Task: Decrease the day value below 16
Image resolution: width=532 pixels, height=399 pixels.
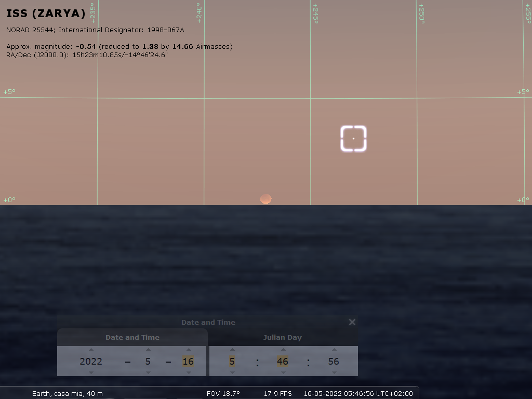Action: pyautogui.click(x=189, y=373)
